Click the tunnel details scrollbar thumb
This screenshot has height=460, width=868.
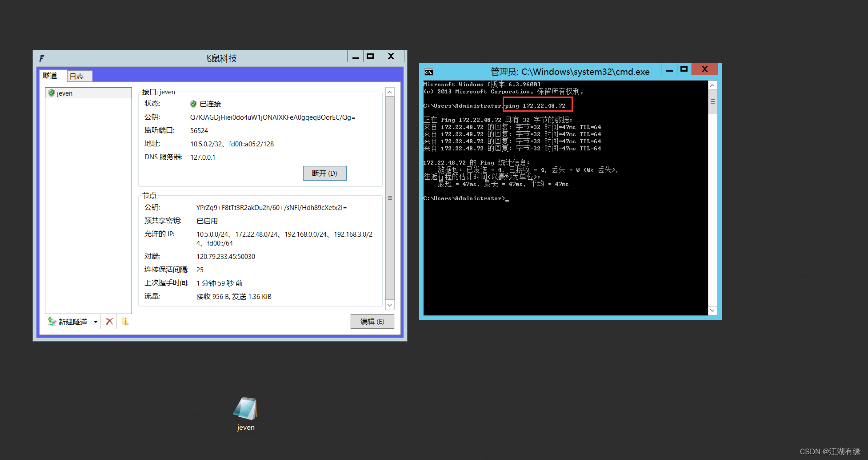point(390,198)
